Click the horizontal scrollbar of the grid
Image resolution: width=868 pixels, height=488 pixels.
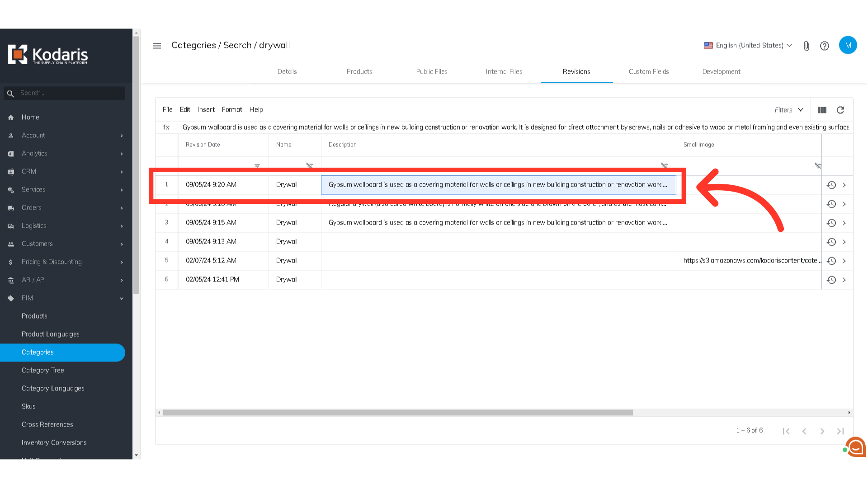[398, 413]
